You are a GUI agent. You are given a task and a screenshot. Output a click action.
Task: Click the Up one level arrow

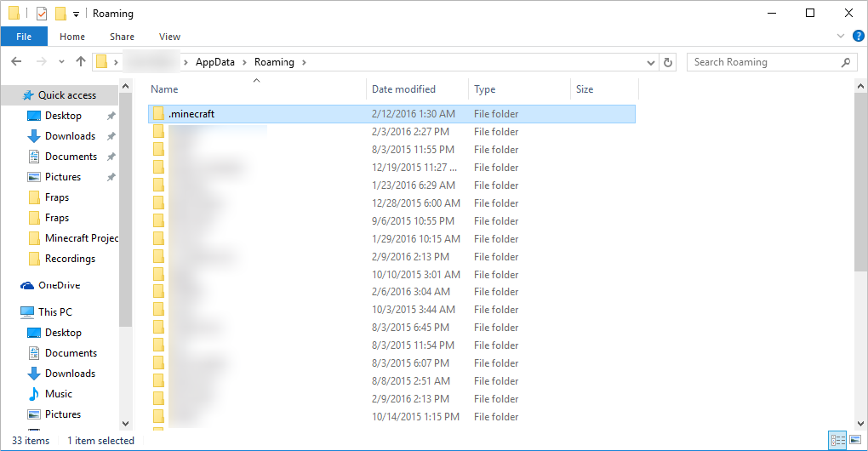tap(81, 62)
